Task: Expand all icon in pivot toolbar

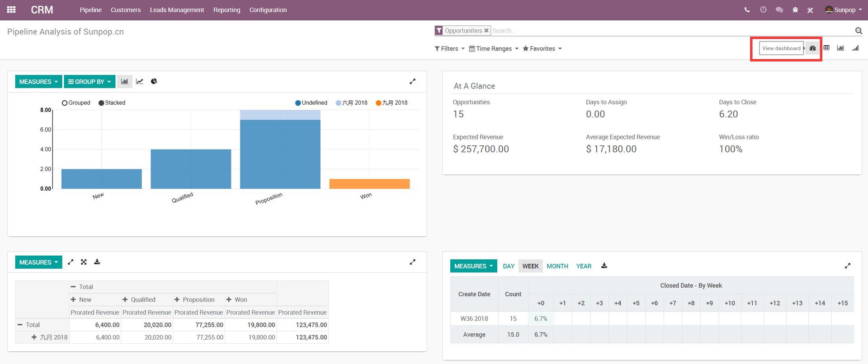Action: (x=84, y=262)
